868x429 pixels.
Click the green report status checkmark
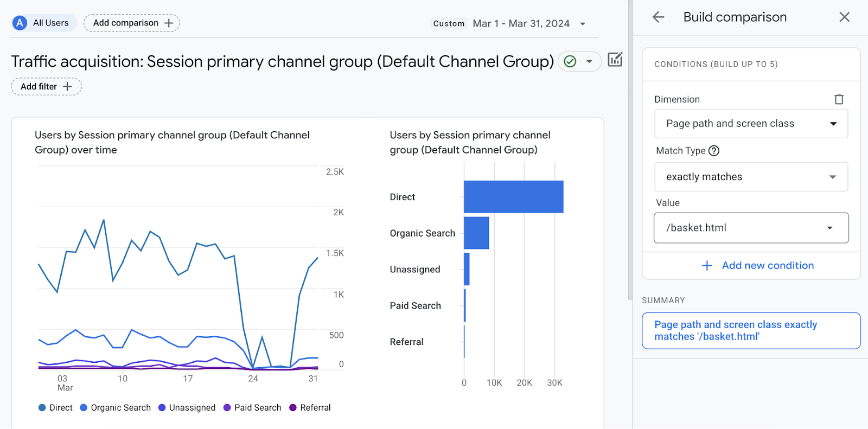(x=570, y=61)
